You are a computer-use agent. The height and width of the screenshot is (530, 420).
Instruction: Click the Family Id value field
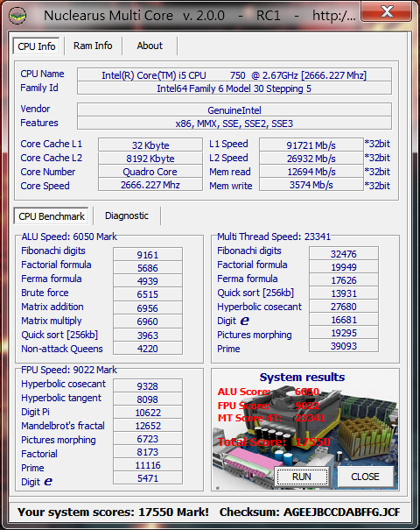tap(234, 88)
